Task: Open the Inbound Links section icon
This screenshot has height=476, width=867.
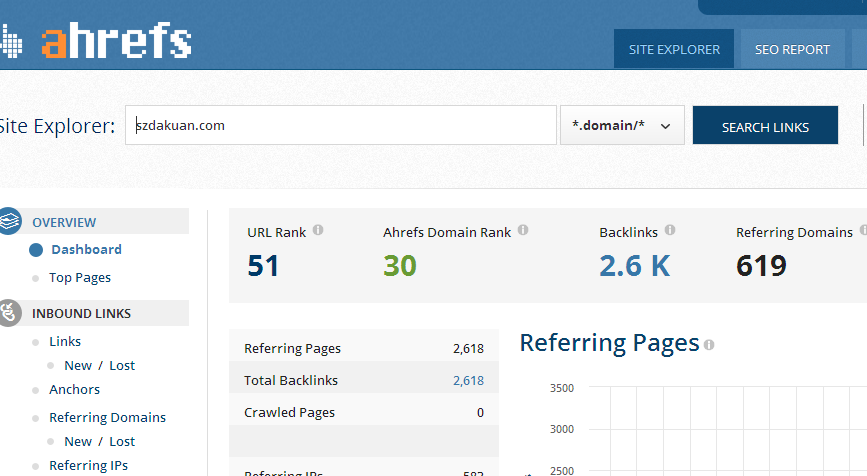Action: (9, 313)
